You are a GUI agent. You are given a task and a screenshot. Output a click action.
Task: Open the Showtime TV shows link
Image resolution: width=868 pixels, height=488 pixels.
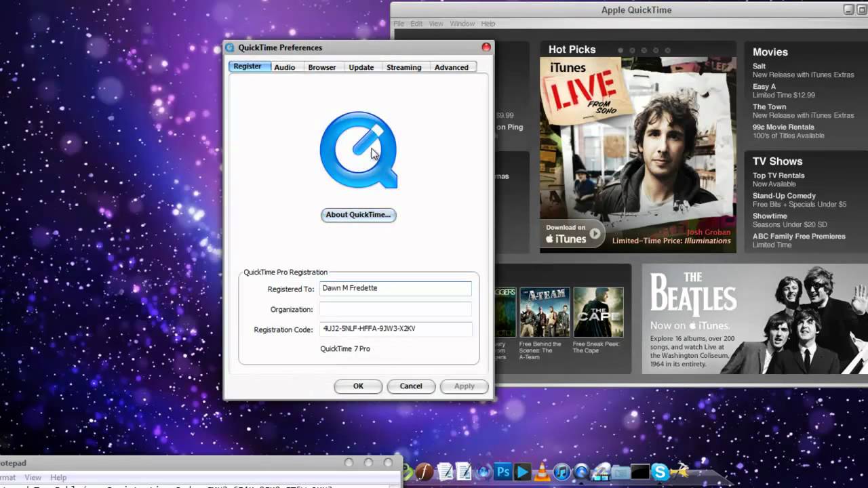coord(770,216)
